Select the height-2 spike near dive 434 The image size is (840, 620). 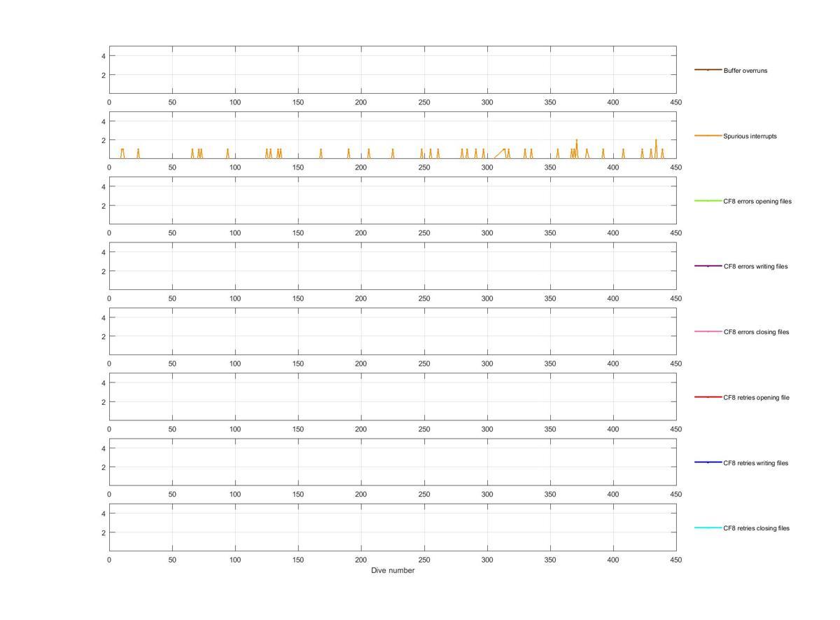tap(656, 149)
